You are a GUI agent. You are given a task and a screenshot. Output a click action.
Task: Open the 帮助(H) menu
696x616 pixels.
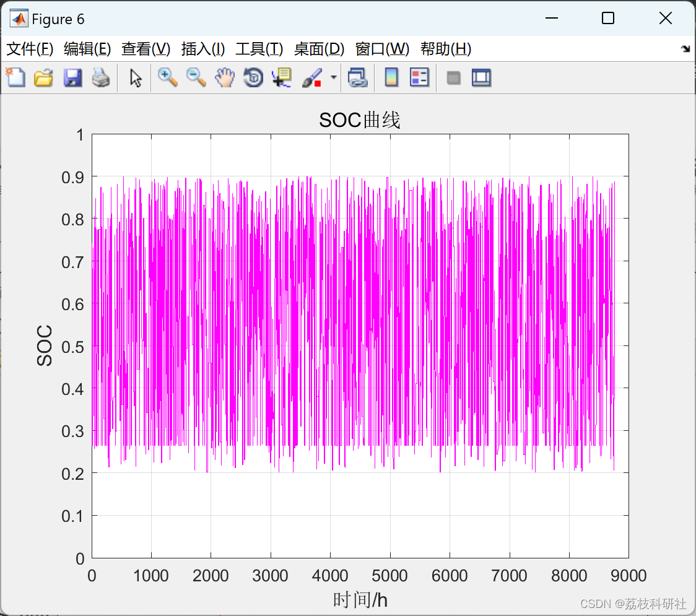click(446, 49)
